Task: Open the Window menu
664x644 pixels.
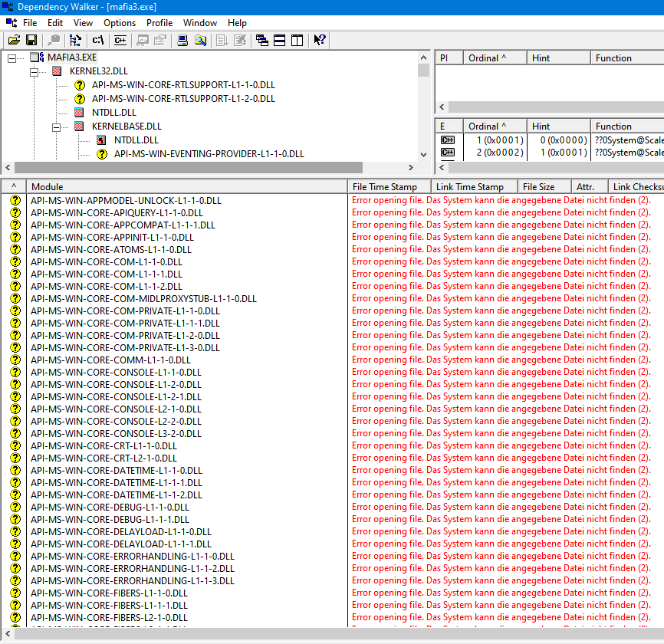Action: 200,23
